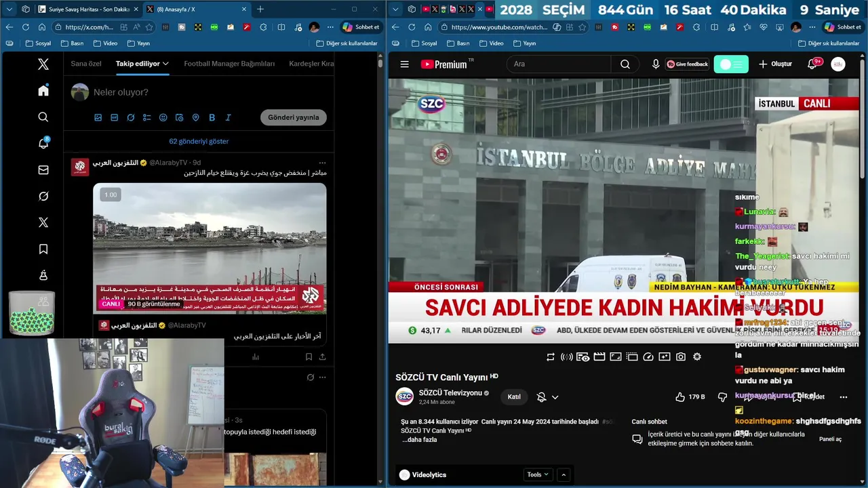The height and width of the screenshot is (488, 868).
Task: Expand tab list chevron in YouTube window
Action: coord(395,9)
